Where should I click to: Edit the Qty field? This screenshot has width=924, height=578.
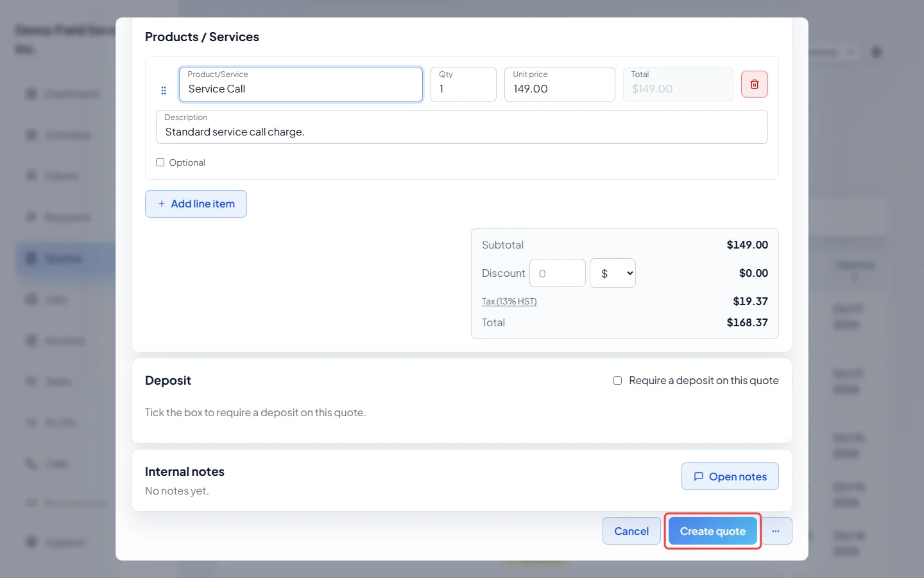[x=463, y=84]
